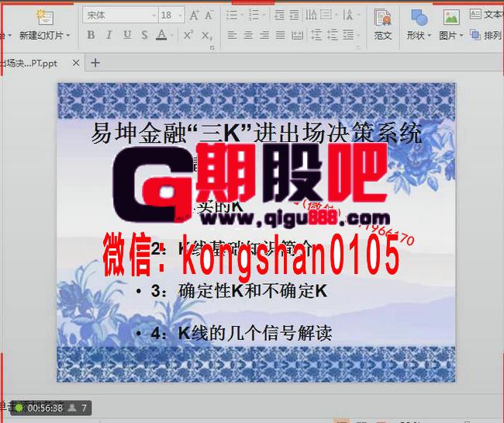Click the slide title 易坤金融"三K"进出场决策系统
The height and width of the screenshot is (423, 504).
tap(256, 133)
